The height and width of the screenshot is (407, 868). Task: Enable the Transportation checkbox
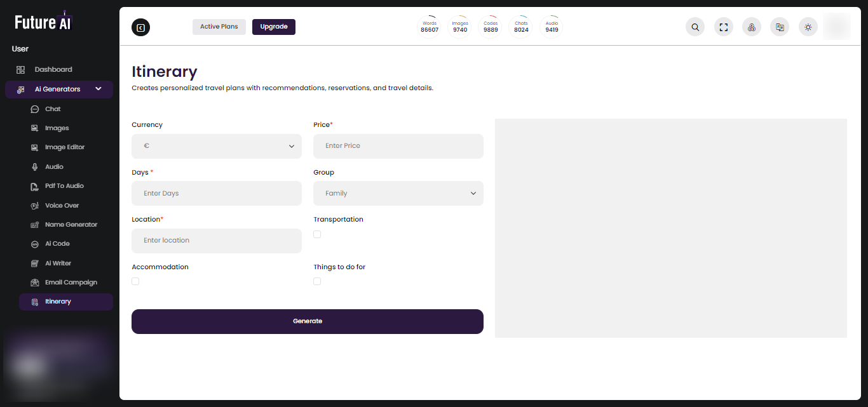click(x=317, y=234)
